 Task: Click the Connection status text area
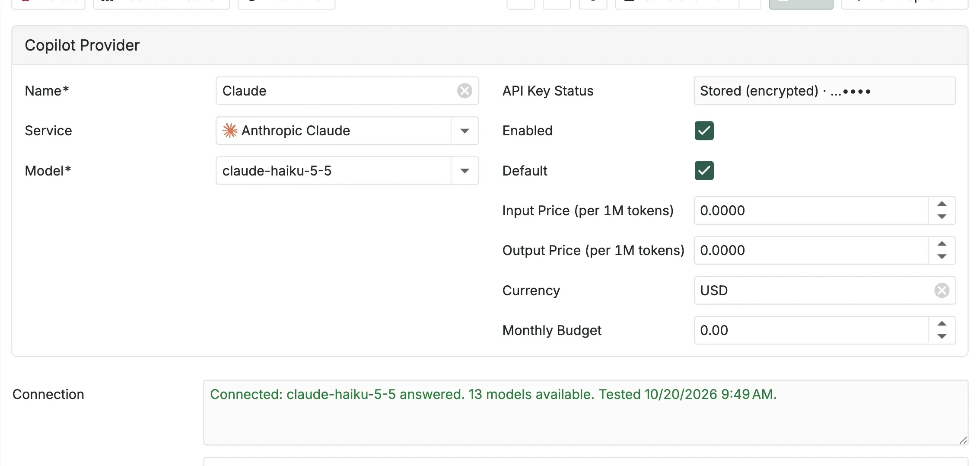click(585, 413)
